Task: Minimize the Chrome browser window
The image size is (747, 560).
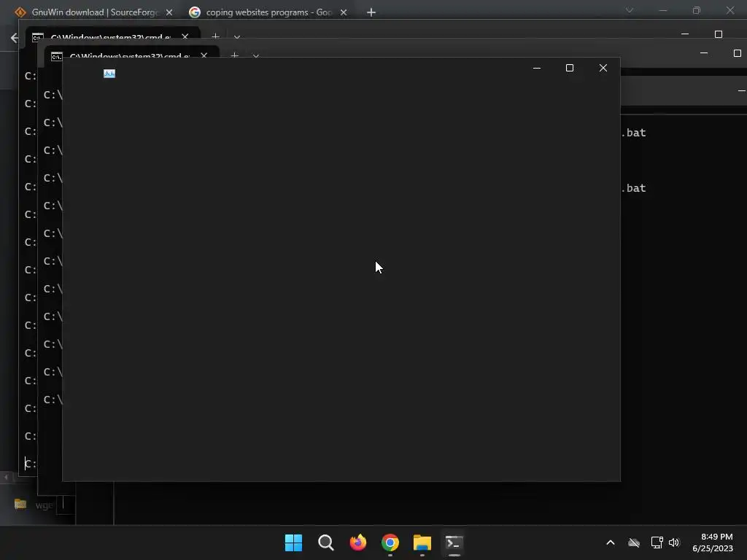Action: [x=662, y=10]
